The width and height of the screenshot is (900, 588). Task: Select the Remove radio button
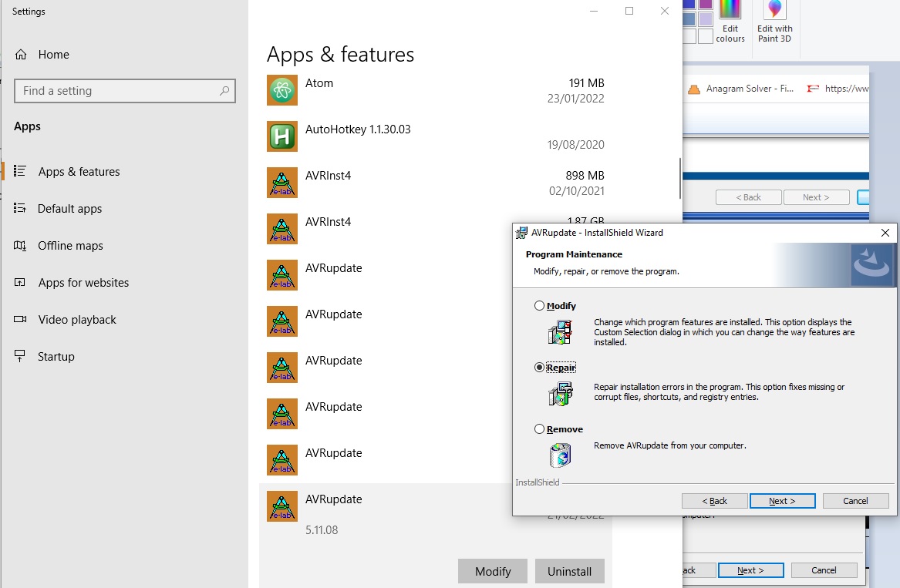(x=539, y=428)
